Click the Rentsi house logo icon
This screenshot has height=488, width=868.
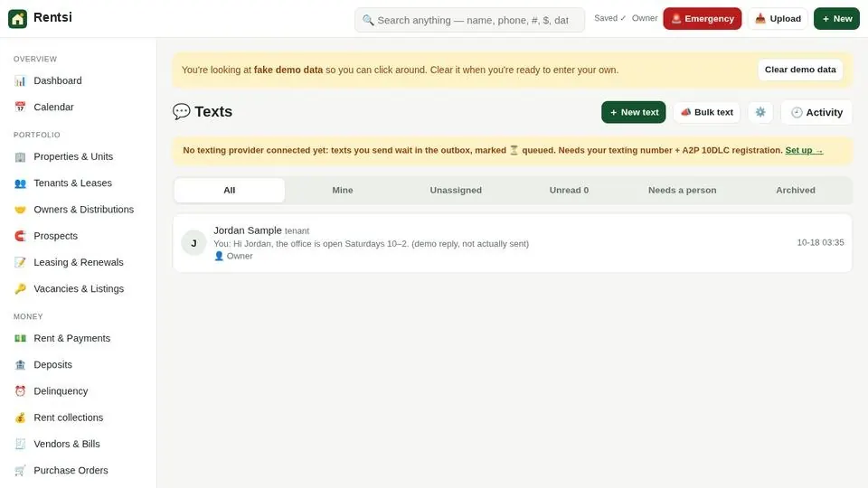pos(18,19)
